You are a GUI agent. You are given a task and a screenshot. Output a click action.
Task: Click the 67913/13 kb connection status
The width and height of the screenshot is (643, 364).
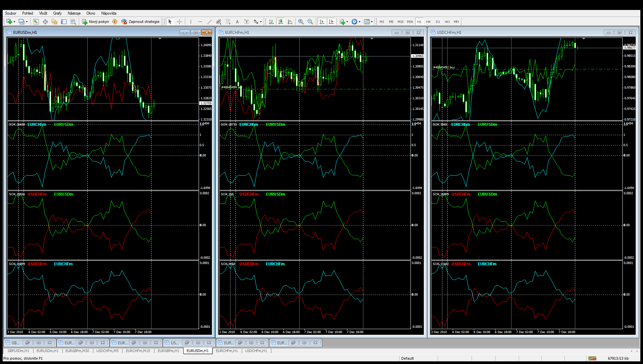tap(618, 358)
